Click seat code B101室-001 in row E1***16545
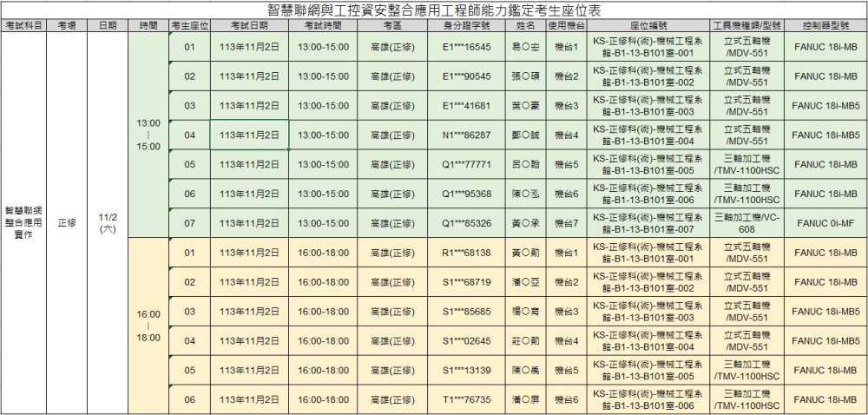This screenshot has height=415, width=868. pyautogui.click(x=648, y=47)
